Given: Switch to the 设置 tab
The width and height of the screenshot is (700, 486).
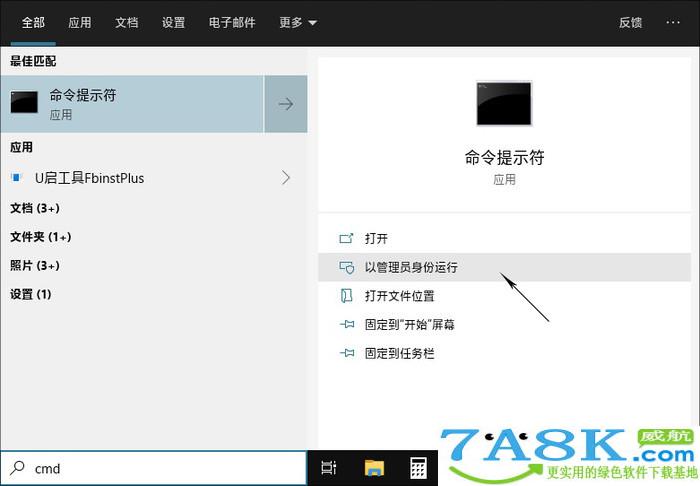Looking at the screenshot, I should (173, 22).
